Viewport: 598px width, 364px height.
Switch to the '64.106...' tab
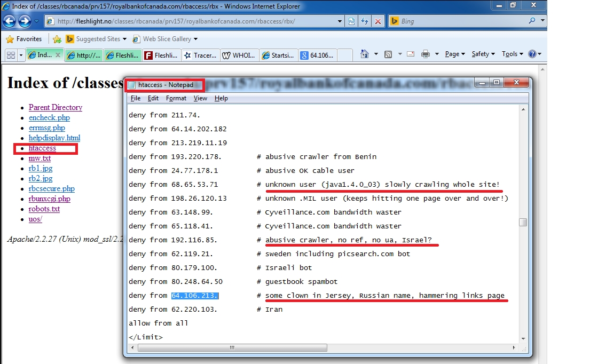(317, 56)
